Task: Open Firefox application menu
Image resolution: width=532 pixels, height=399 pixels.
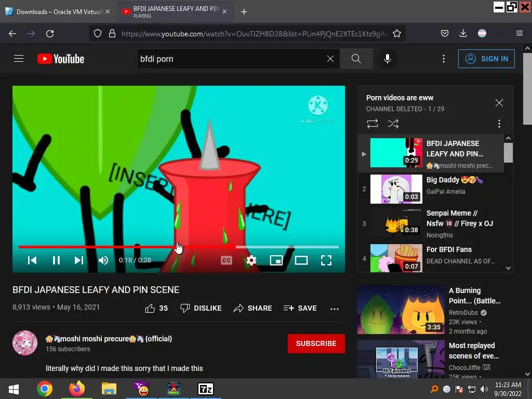Action: click(x=519, y=33)
